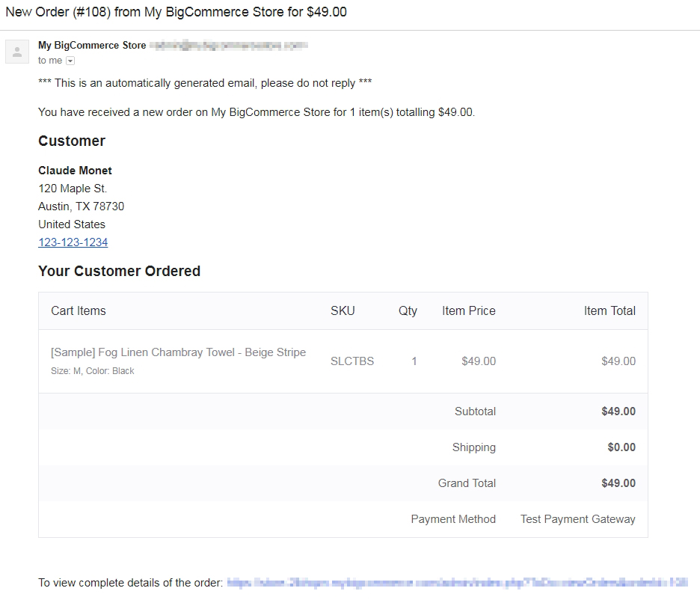Image resolution: width=700 pixels, height=600 pixels.
Task: Select the Subtotal amount $49.00
Action: 619,411
